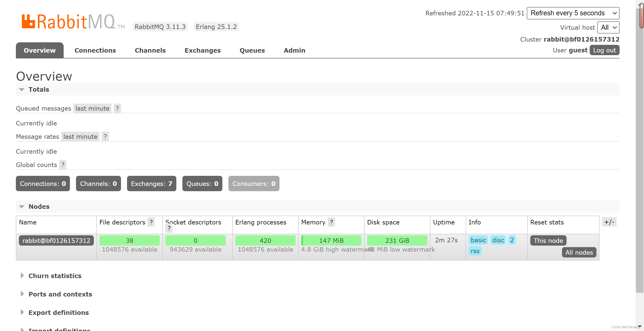Click the Exchanges count icon badge
Screen dimensions: 644x331
click(x=151, y=183)
